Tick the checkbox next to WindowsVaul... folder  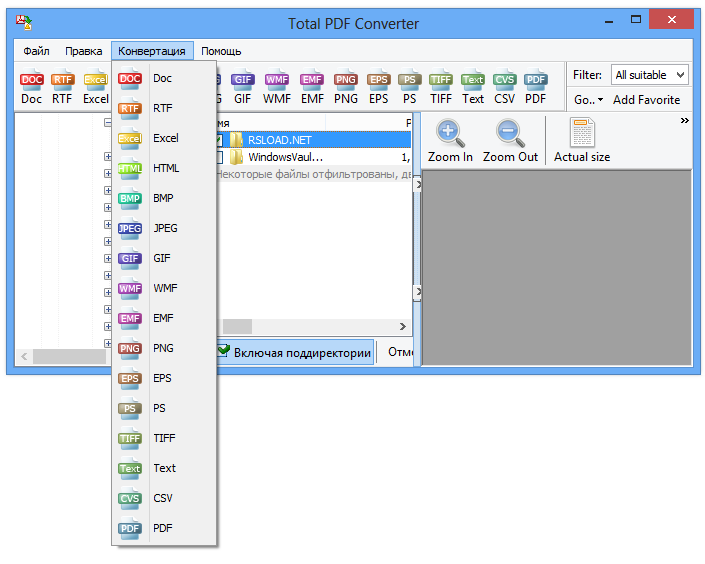coord(218,157)
